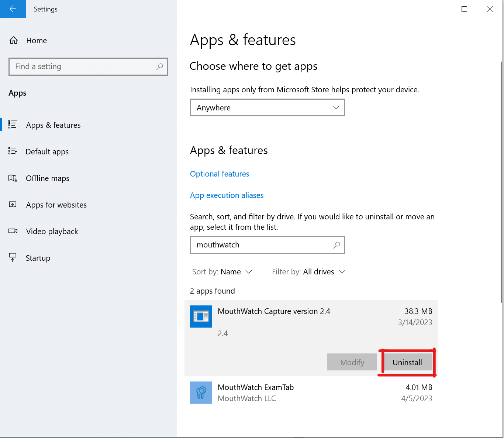Open Default apps settings
This screenshot has height=438, width=504.
(47, 152)
